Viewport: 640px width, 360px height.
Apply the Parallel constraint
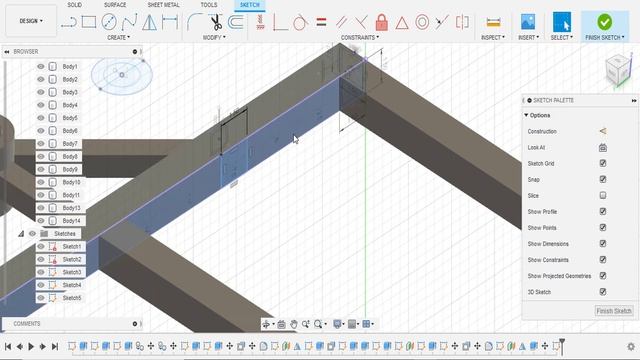(x=341, y=22)
